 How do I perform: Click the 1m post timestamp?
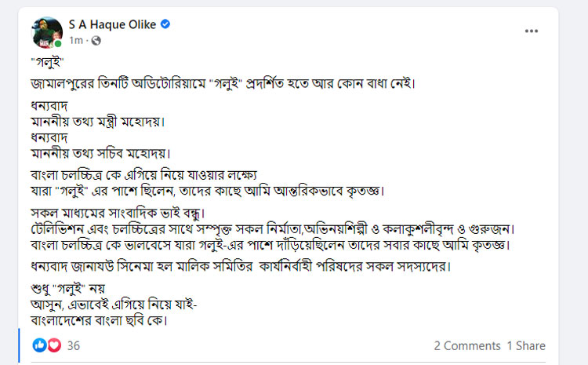pyautogui.click(x=75, y=41)
